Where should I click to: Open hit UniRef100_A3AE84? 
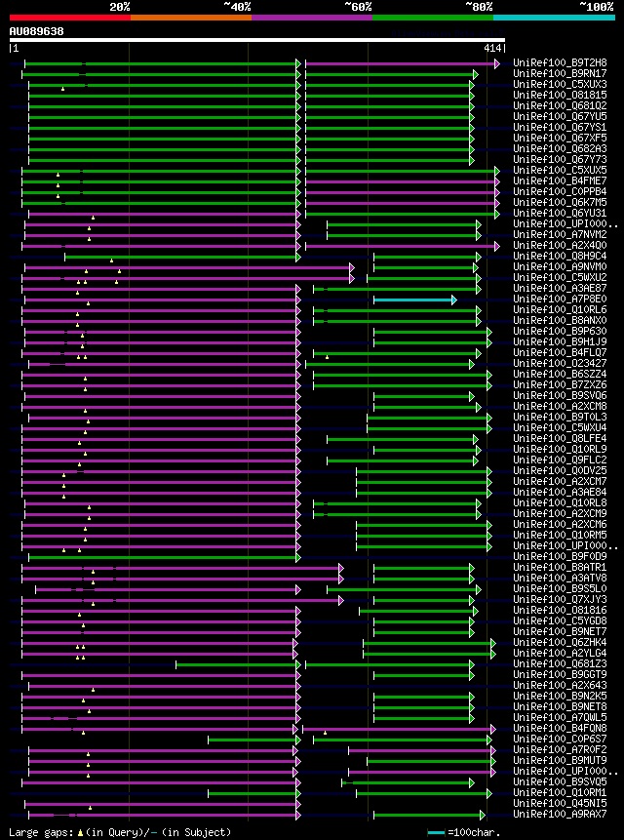pos(560,492)
